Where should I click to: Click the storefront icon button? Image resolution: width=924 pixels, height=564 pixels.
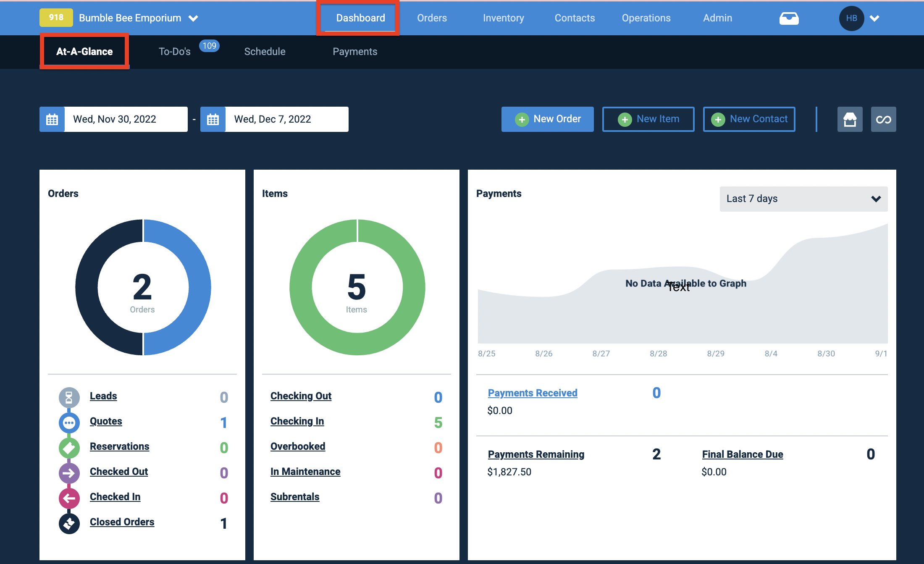pos(850,119)
